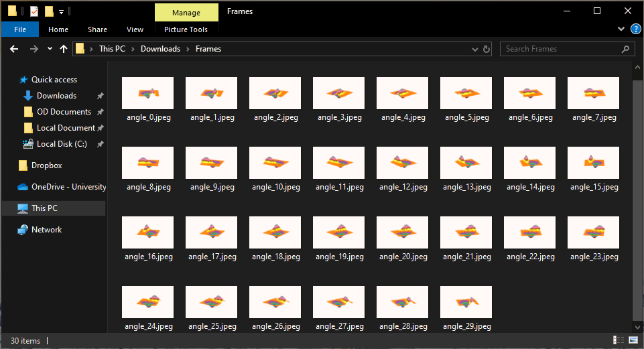Focus the Search Frames field
644x349 pixels.
pos(567,49)
